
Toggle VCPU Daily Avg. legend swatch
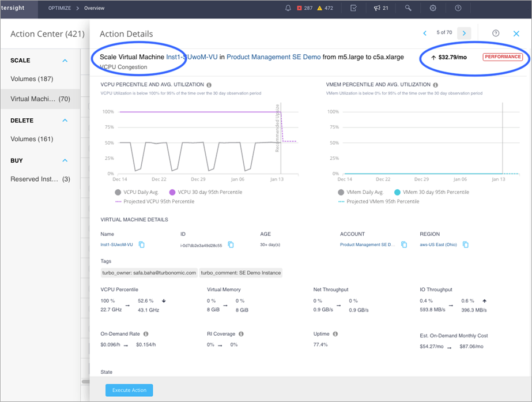(118, 192)
